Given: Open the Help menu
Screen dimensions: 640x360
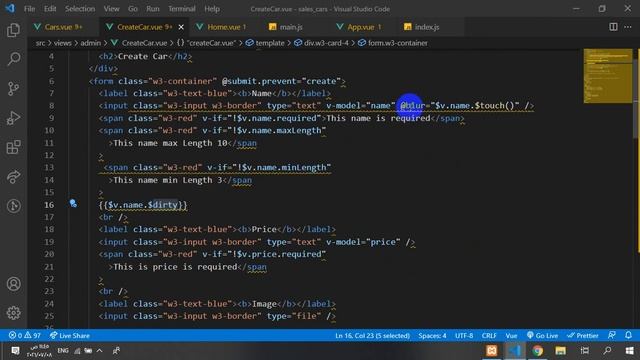Looking at the screenshot, I should [212, 9].
